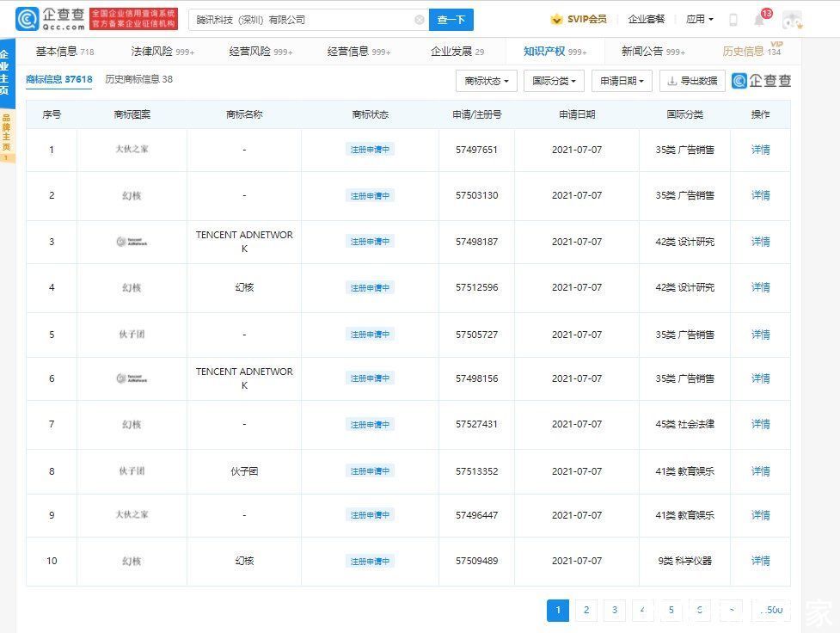The height and width of the screenshot is (633, 840).
Task: Switch to 基本信息 tab
Action: click(64, 52)
